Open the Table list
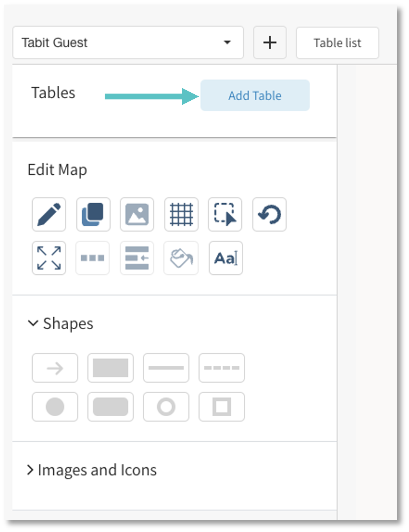409x532 pixels. (337, 42)
